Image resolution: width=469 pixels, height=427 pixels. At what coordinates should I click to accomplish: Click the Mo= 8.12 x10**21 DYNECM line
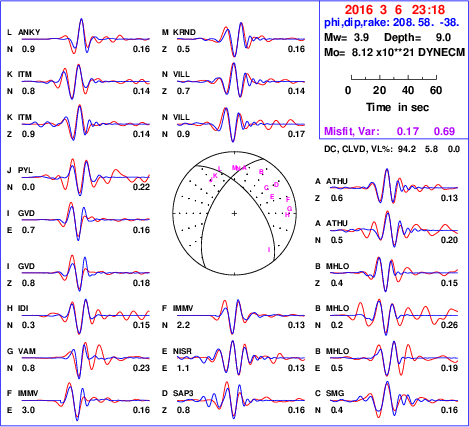click(394, 52)
